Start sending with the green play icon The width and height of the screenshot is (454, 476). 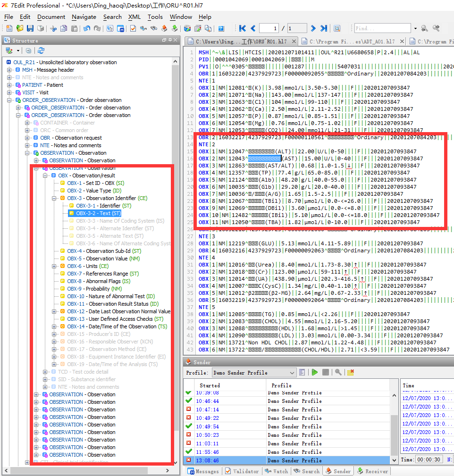point(314,372)
